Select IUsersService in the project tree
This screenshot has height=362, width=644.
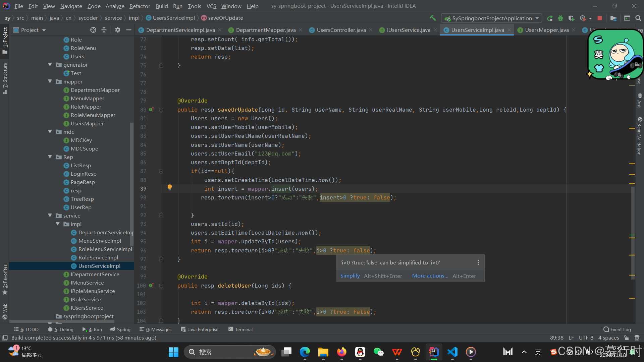pyautogui.click(x=87, y=308)
